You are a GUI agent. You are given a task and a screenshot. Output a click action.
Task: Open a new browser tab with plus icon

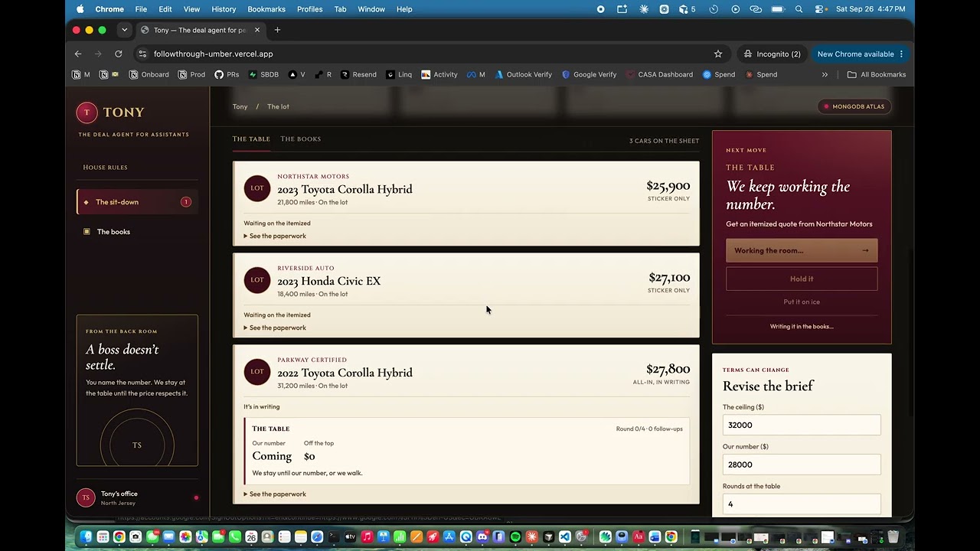[x=277, y=30]
